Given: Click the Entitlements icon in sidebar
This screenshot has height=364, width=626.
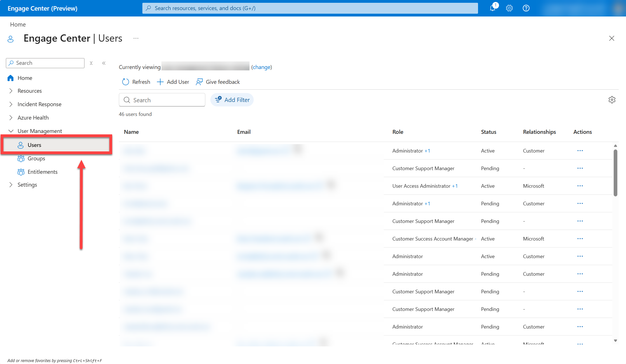Looking at the screenshot, I should 21,172.
